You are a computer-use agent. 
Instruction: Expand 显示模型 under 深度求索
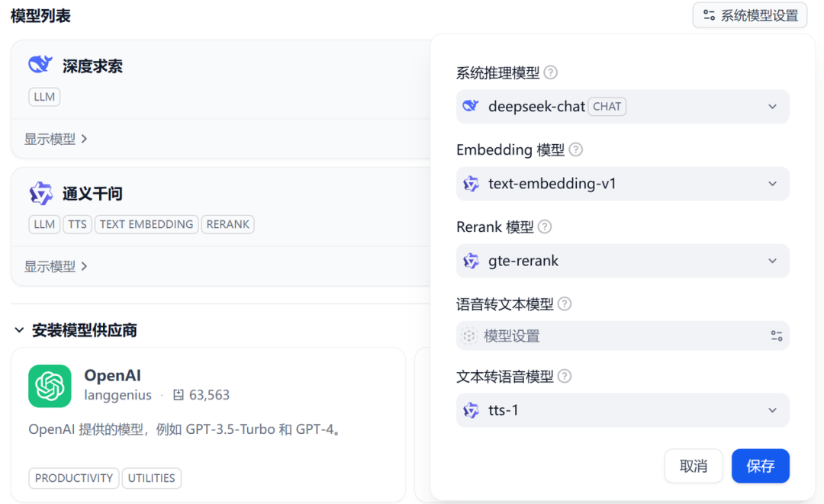point(56,139)
